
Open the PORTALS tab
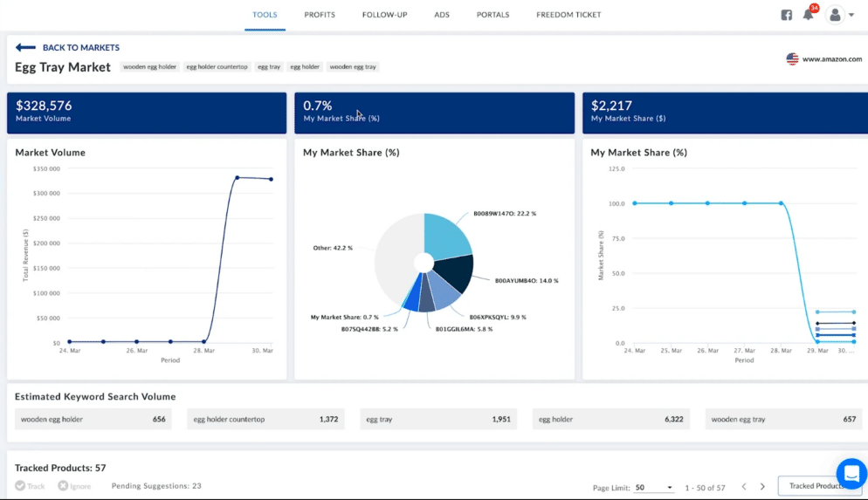pyautogui.click(x=493, y=15)
